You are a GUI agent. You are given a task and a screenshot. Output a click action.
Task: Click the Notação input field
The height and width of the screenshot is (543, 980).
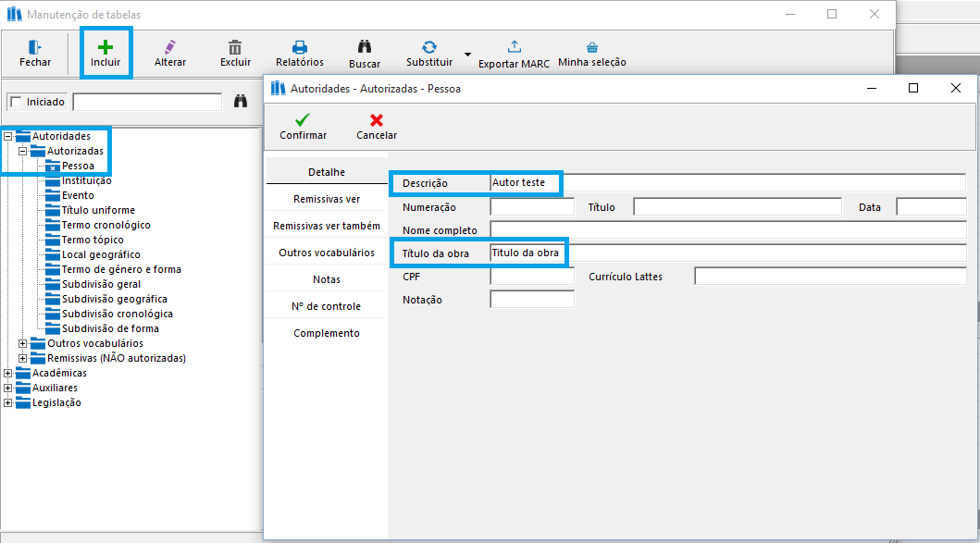coord(532,300)
